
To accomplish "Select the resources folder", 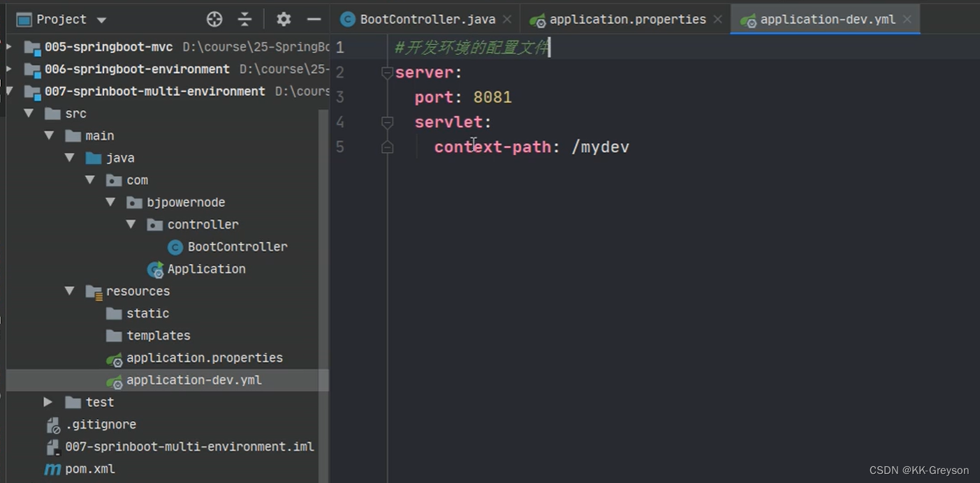I will (138, 291).
